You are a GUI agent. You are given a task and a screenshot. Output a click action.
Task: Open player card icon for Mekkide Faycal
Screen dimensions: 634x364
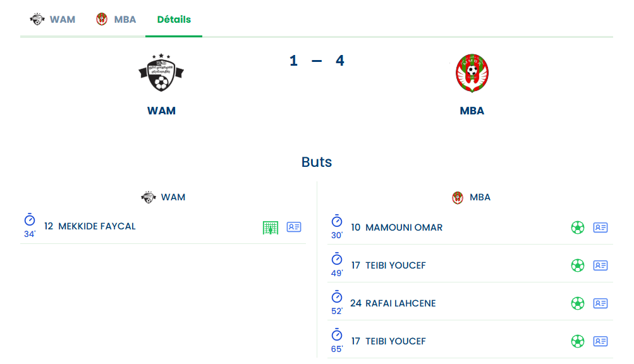click(x=294, y=227)
